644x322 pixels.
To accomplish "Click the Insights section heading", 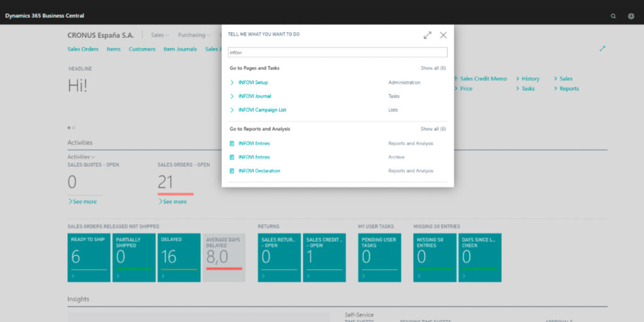I will point(78,299).
